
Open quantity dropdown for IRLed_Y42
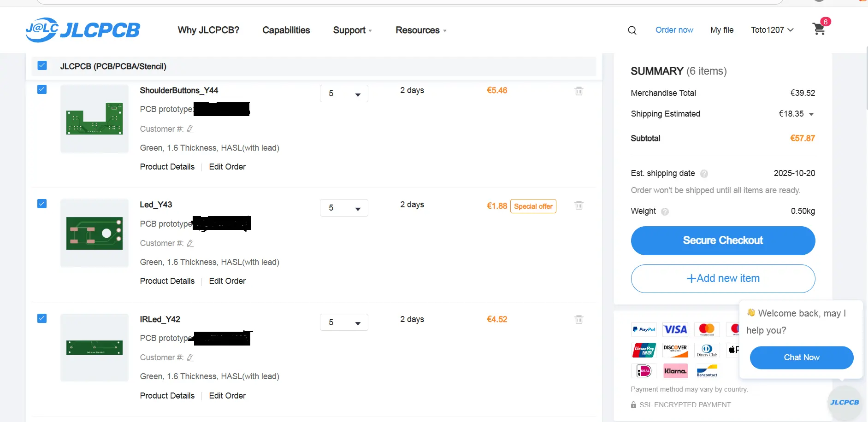coord(344,322)
